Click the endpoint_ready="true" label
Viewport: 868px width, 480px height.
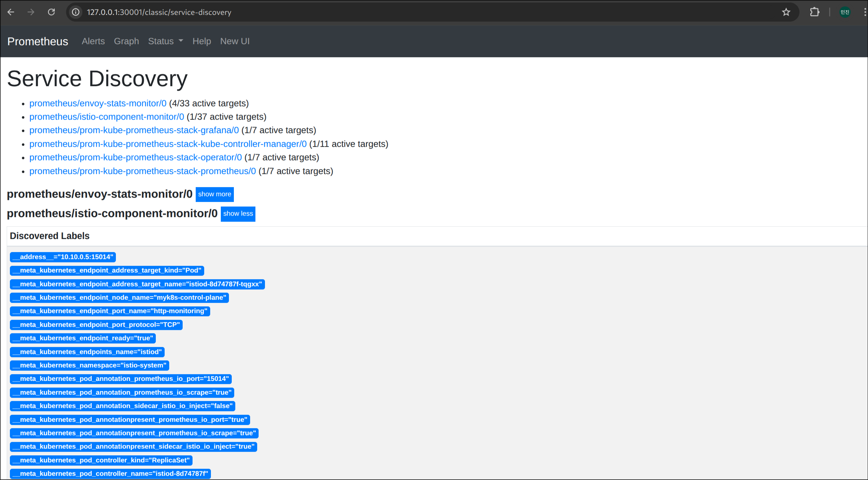point(83,338)
